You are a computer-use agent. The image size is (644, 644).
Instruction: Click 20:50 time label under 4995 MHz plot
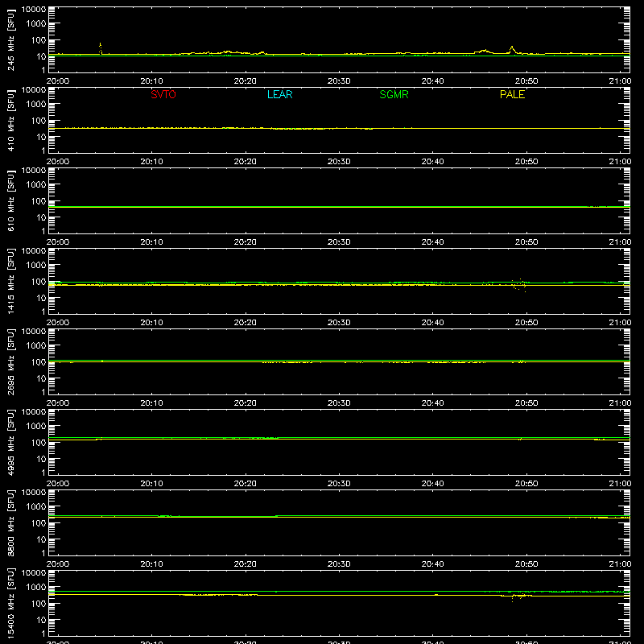526,484
